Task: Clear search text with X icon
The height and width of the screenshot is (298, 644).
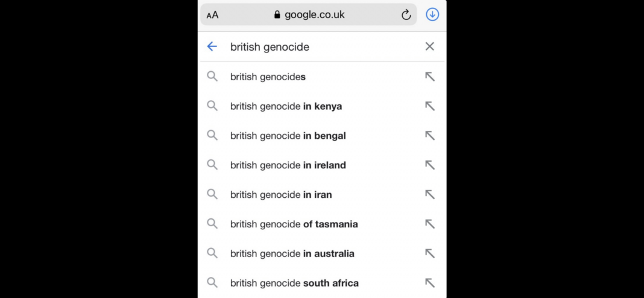Action: [x=429, y=46]
